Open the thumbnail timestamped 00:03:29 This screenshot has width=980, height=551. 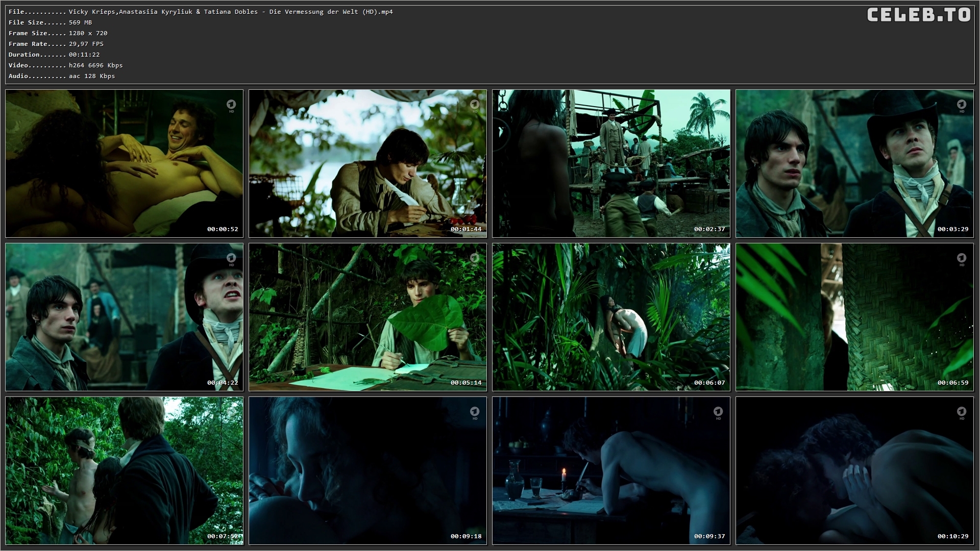854,163
